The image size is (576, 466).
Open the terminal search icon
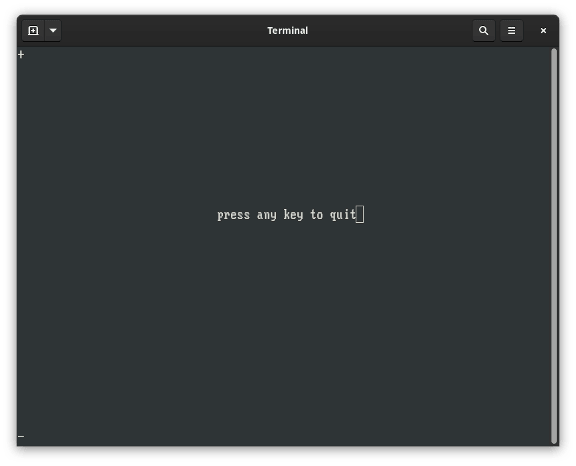click(x=483, y=30)
